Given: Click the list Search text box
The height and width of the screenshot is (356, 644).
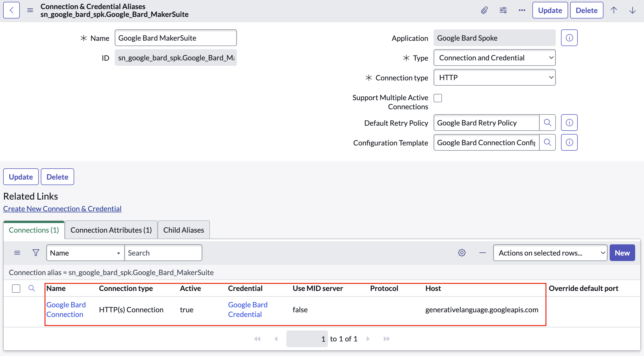Looking at the screenshot, I should click(163, 253).
